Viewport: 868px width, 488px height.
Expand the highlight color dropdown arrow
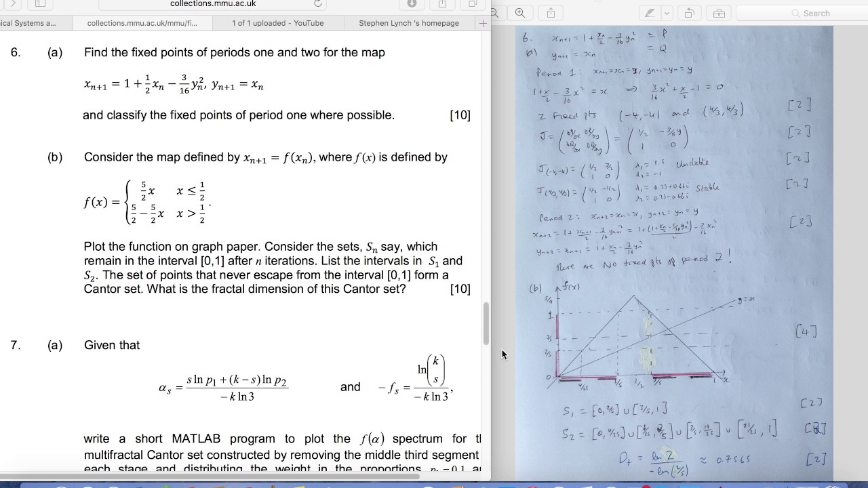pyautogui.click(x=667, y=13)
